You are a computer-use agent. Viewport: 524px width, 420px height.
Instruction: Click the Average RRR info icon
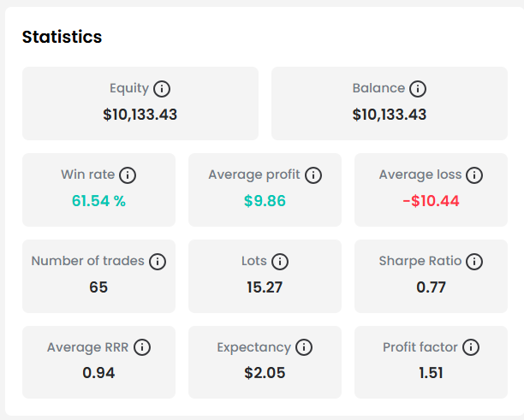tap(142, 347)
